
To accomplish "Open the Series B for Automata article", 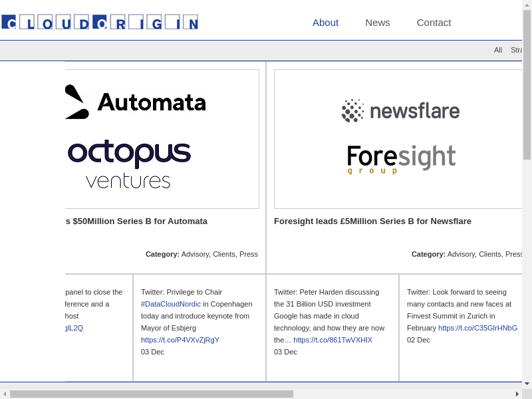I will pos(136,221).
